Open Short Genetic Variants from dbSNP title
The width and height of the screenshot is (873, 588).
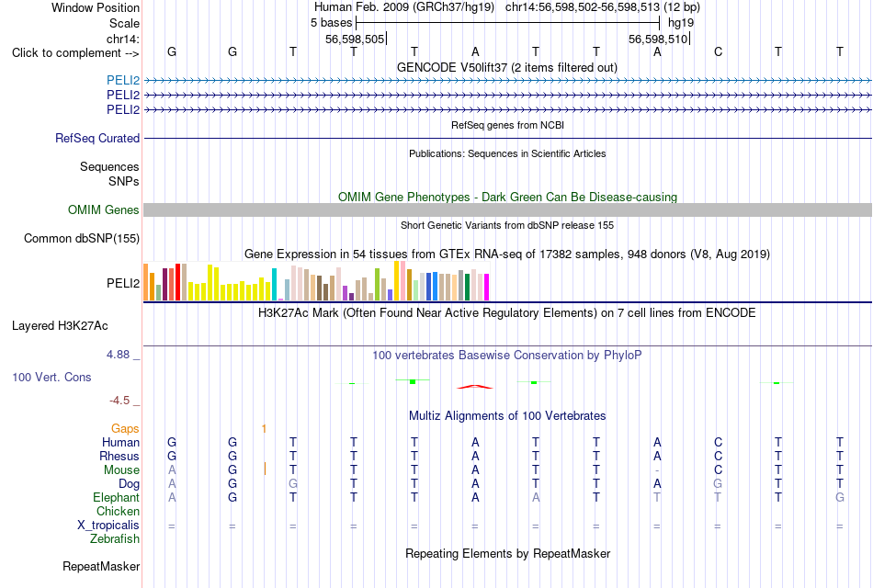tap(507, 225)
